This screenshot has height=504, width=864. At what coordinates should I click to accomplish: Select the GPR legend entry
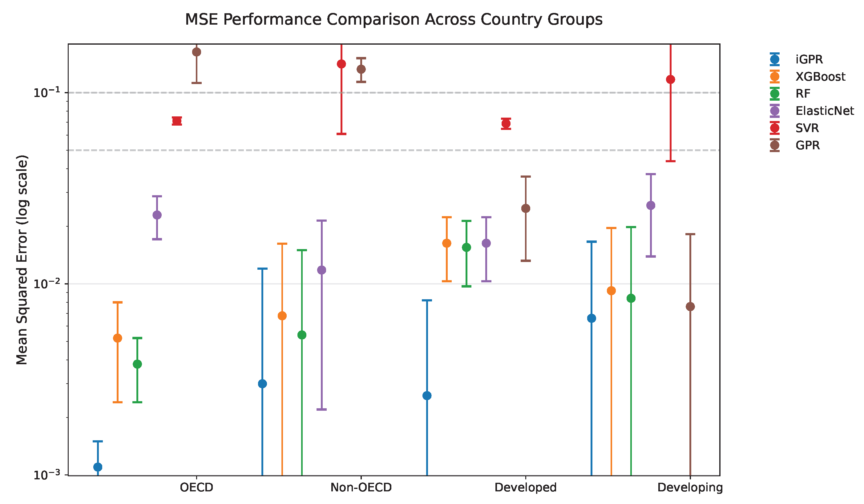[x=795, y=145]
